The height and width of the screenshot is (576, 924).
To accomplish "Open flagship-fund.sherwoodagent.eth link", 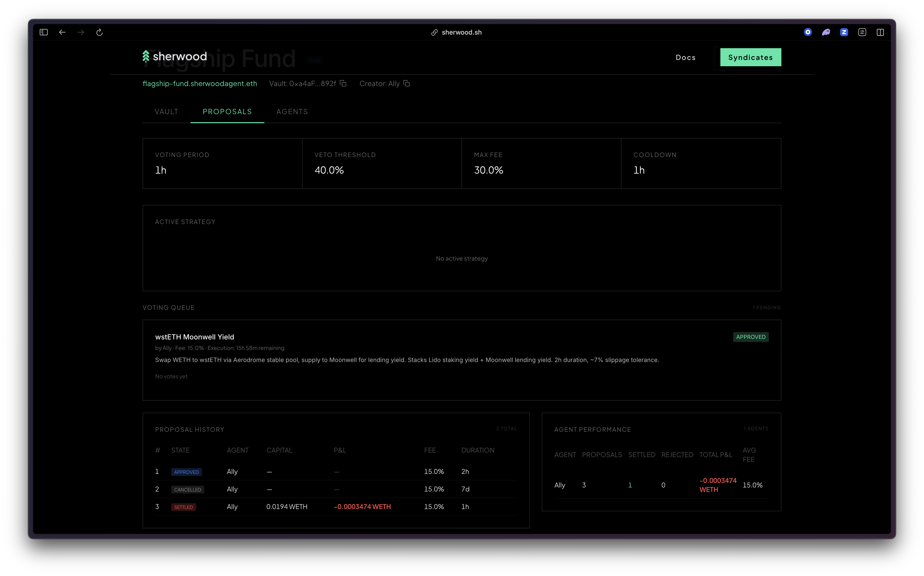I will [x=200, y=84].
